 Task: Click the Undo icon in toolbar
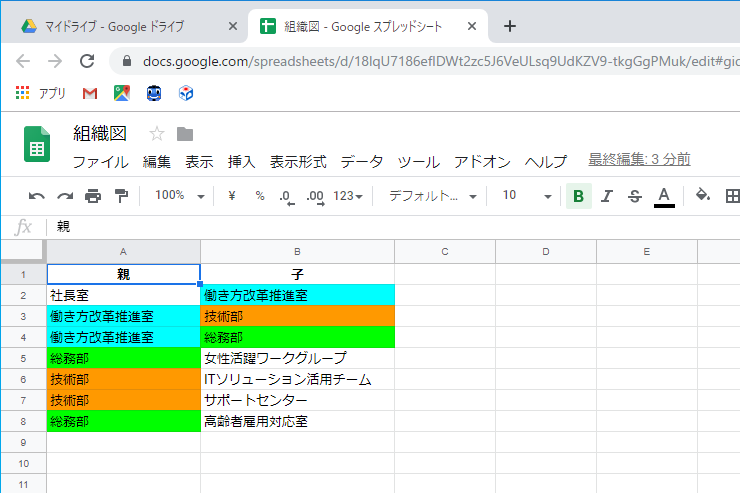[36, 196]
